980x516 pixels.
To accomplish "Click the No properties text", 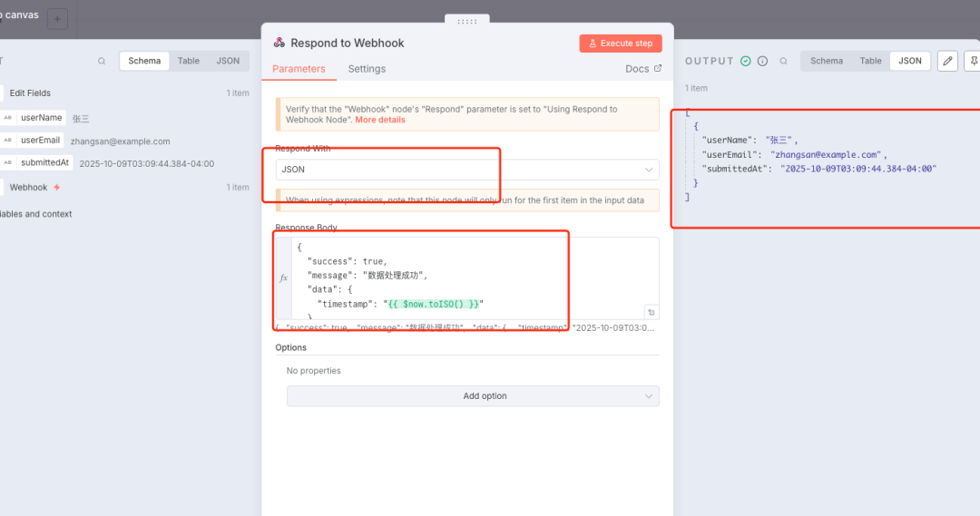I will [314, 371].
